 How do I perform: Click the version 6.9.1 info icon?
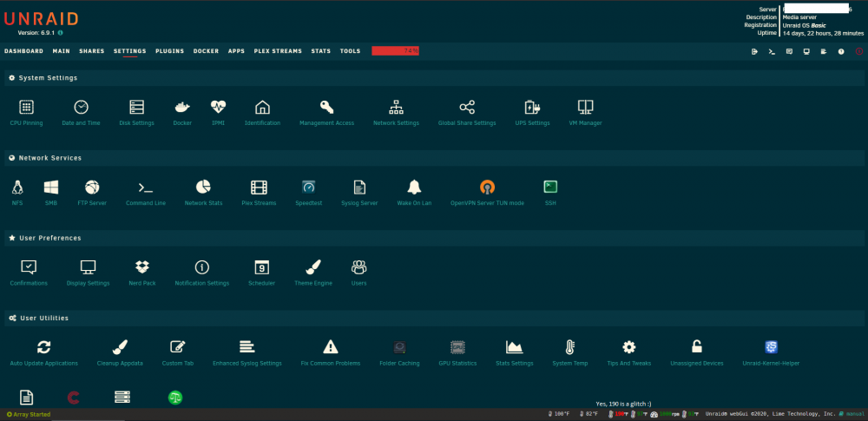(x=61, y=33)
